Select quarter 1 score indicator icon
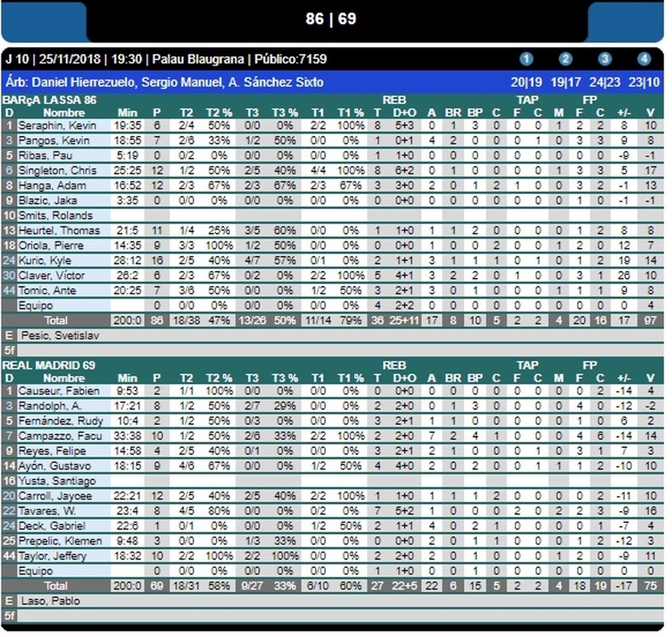Screen dimensions: 672x637 tap(526, 59)
